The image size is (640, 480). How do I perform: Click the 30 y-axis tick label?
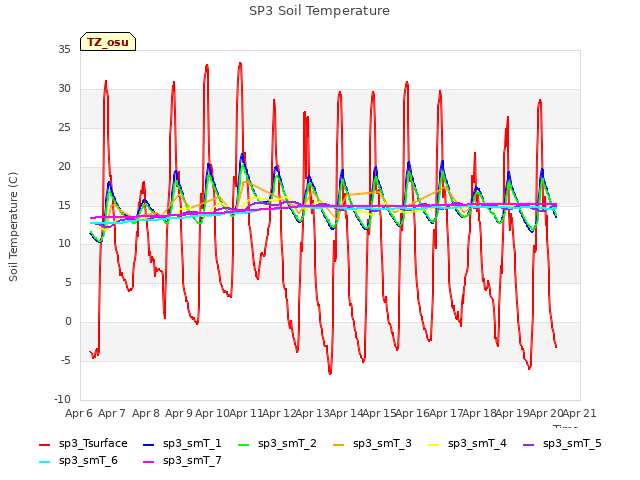point(64,89)
